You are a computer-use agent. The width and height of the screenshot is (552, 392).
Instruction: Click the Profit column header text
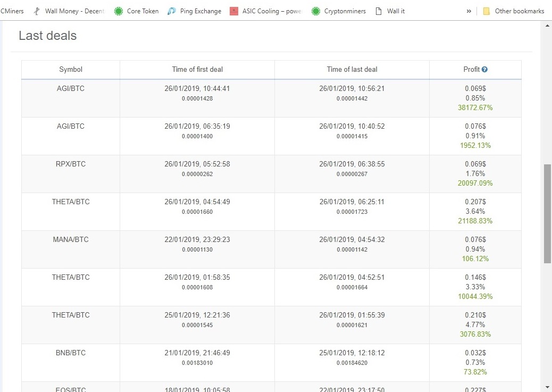[x=471, y=69]
